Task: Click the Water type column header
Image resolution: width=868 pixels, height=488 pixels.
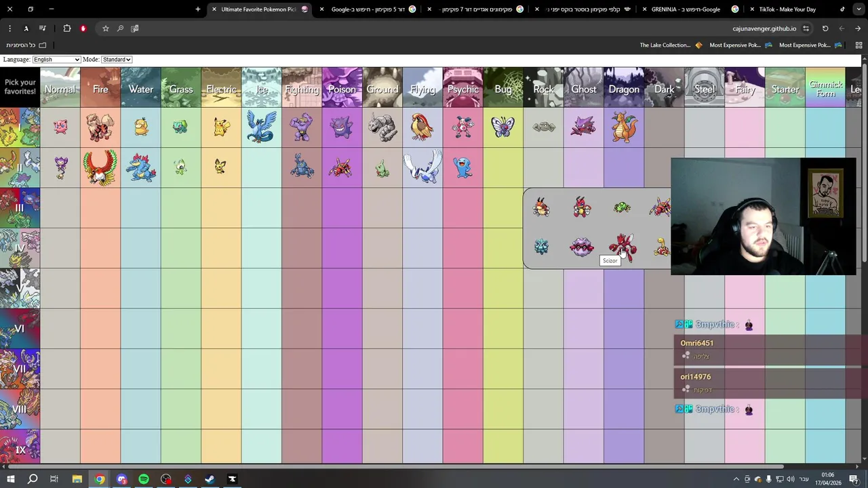Action: point(140,87)
